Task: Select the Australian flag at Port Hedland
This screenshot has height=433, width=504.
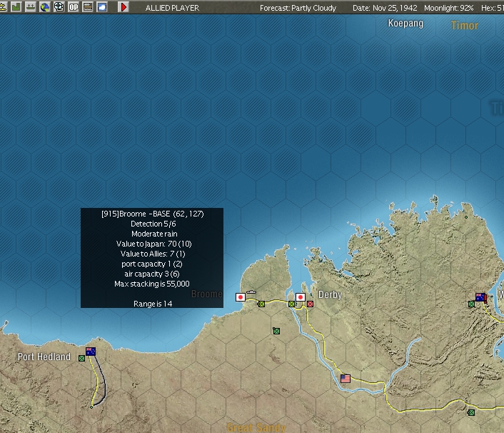Action: (91, 352)
